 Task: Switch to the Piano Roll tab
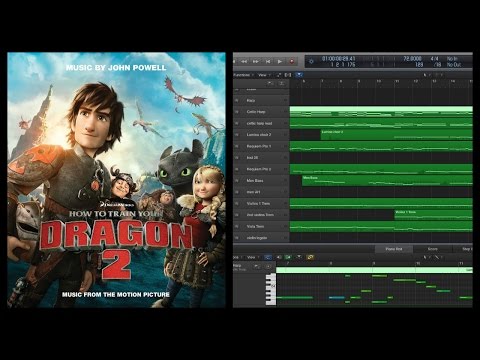(394, 249)
